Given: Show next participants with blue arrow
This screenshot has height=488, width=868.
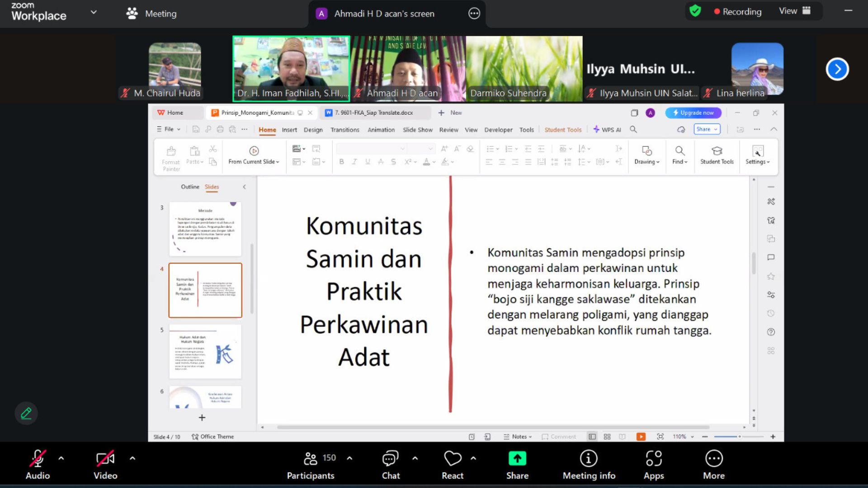Looking at the screenshot, I should click(837, 69).
